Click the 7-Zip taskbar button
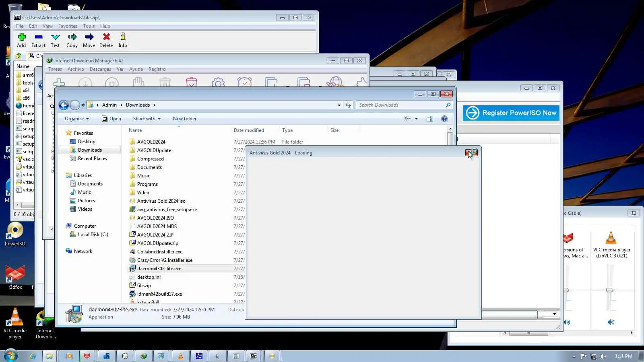Image resolution: width=644 pixels, height=362 pixels. coord(253,356)
